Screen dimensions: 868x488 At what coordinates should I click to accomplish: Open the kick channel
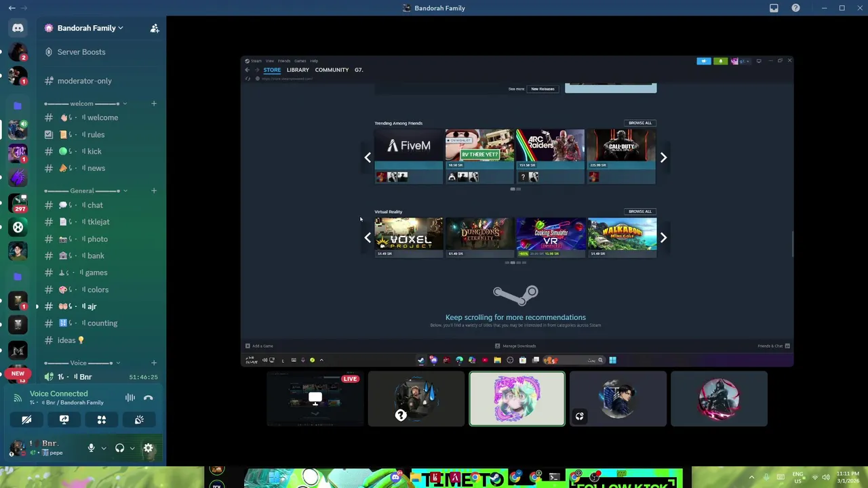tap(102, 151)
